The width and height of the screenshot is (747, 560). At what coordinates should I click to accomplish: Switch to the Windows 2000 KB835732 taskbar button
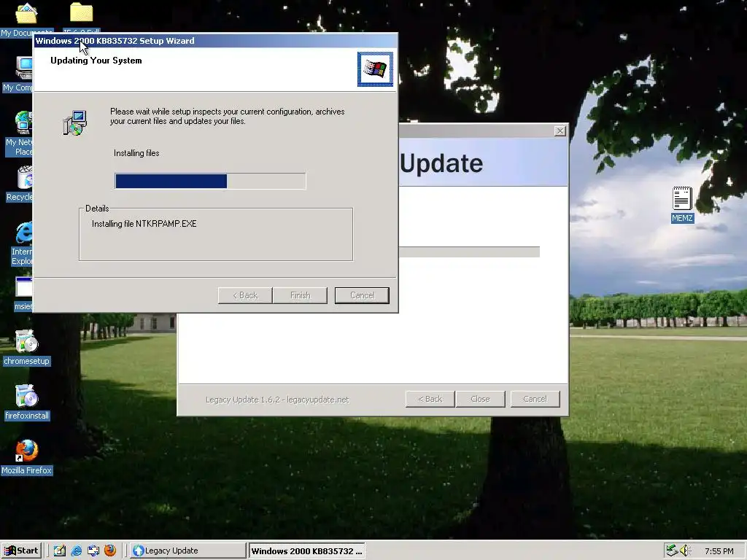pyautogui.click(x=307, y=551)
